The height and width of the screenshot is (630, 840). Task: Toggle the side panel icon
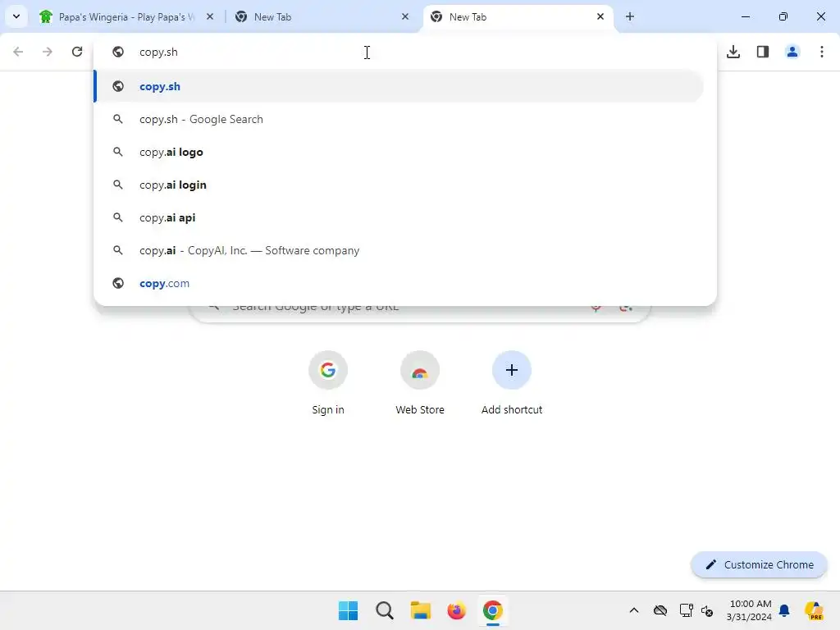[x=763, y=52]
